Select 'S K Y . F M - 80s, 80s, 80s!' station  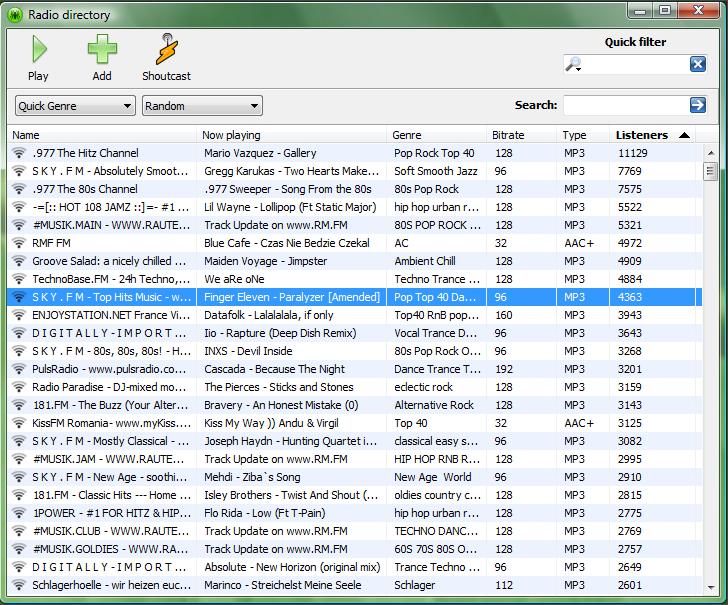click(354, 351)
